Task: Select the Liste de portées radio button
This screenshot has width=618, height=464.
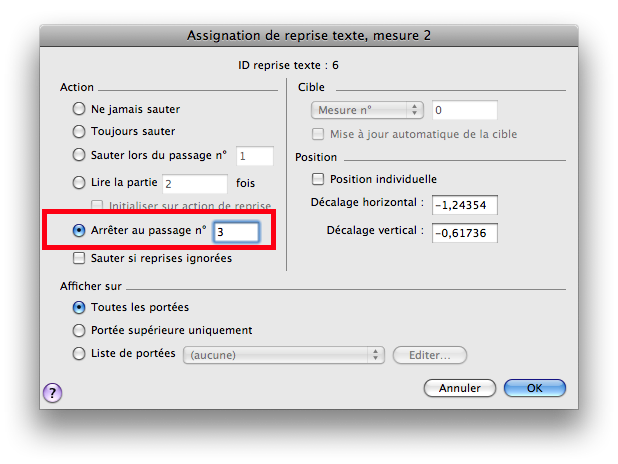Action: [80, 353]
